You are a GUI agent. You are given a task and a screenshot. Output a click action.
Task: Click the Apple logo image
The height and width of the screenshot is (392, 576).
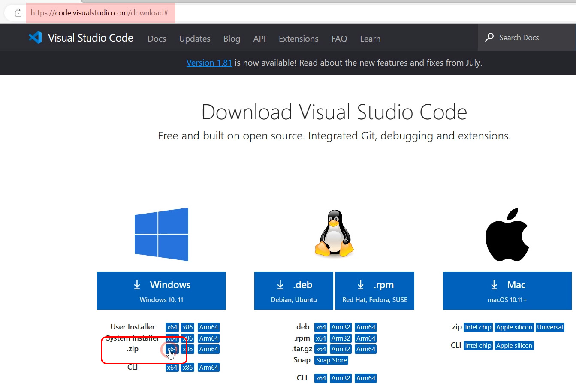[x=507, y=235]
